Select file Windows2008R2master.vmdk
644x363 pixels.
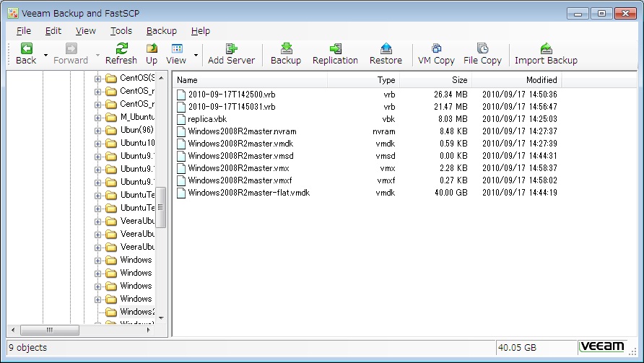click(x=240, y=144)
